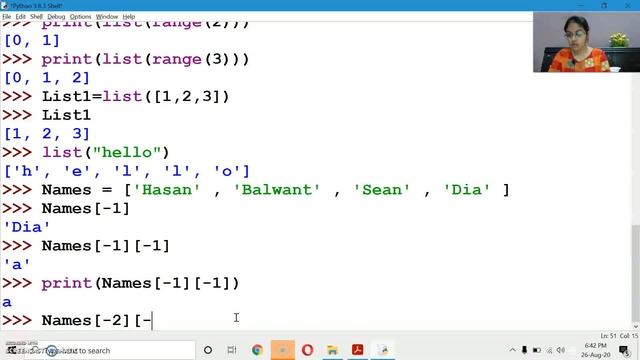
Task: Click the Python Shell title bar icon
Action: [x=4, y=6]
